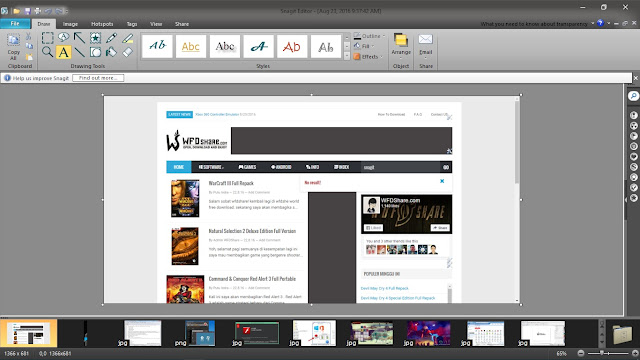Open file via the toolbar folder icon
This screenshot has width=640, height=360.
[x=16, y=11]
